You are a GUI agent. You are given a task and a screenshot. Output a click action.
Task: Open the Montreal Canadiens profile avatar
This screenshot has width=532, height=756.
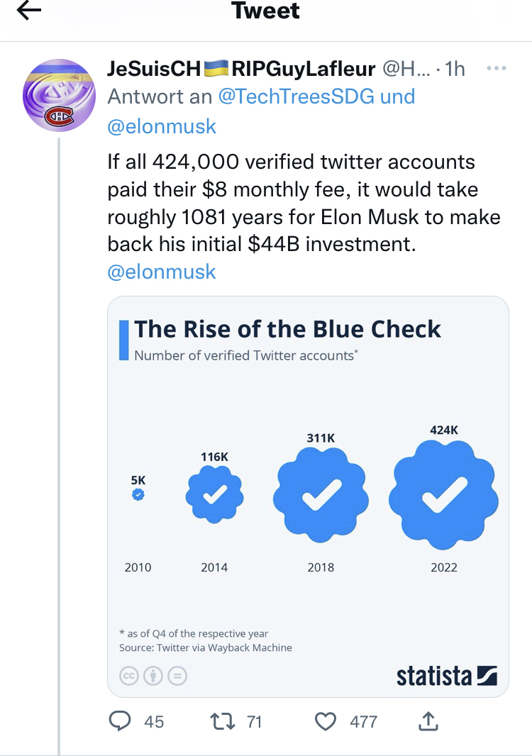pyautogui.click(x=60, y=96)
